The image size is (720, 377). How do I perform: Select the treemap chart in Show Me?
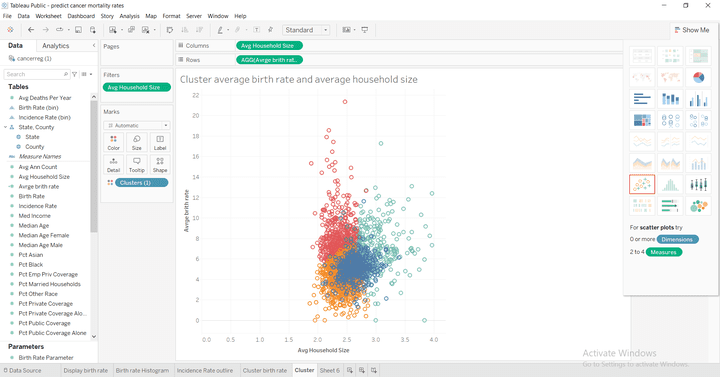[642, 120]
